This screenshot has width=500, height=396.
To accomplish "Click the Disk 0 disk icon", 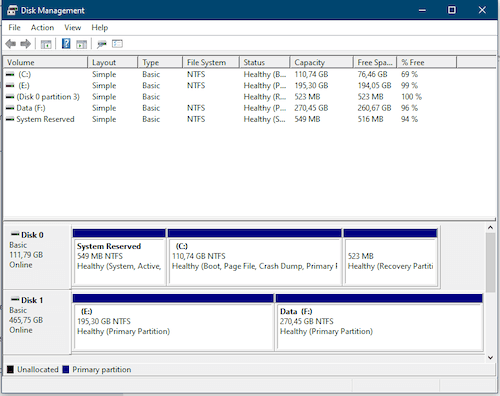I will point(15,234).
